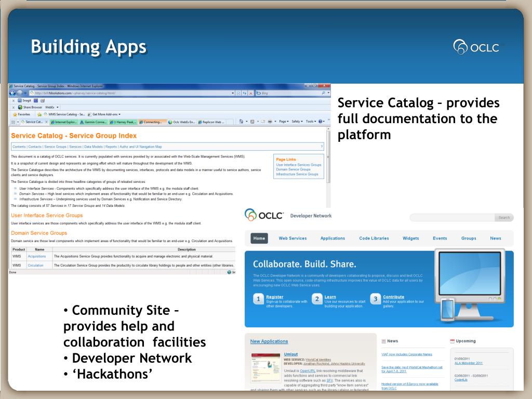Image resolution: width=532 pixels, height=399 pixels.
Task: Open Code Libraries nav item
Action: pyautogui.click(x=374, y=238)
